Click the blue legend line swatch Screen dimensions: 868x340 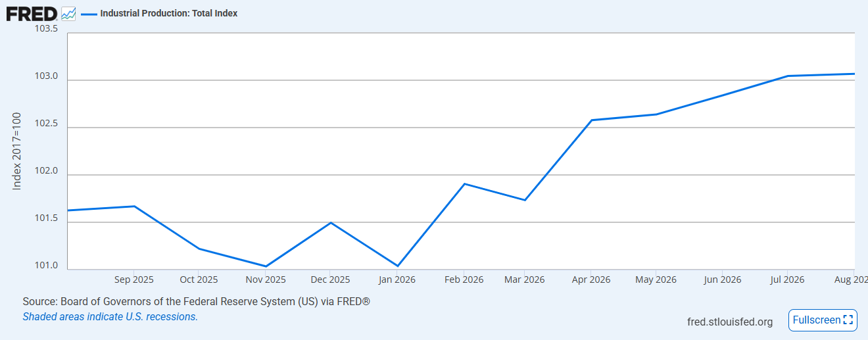point(88,13)
